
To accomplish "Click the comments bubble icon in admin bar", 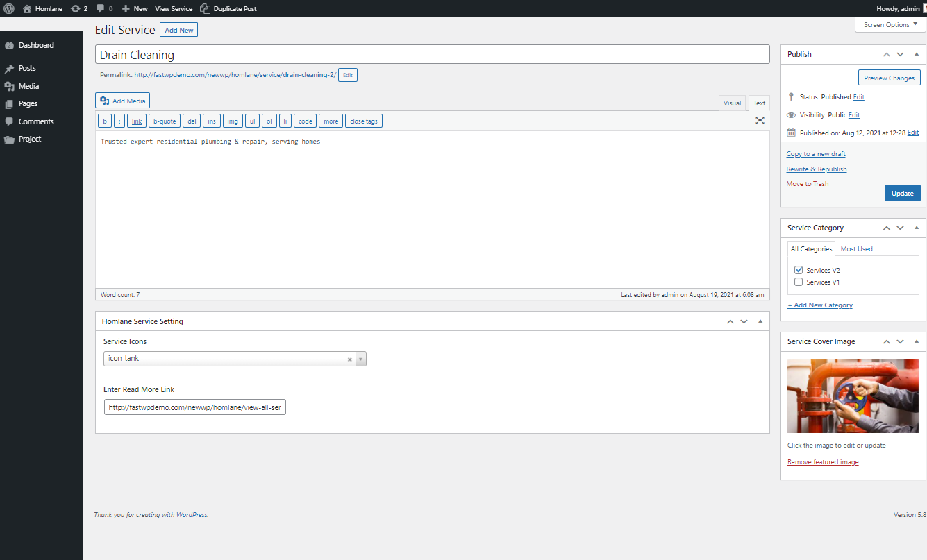I will click(101, 8).
